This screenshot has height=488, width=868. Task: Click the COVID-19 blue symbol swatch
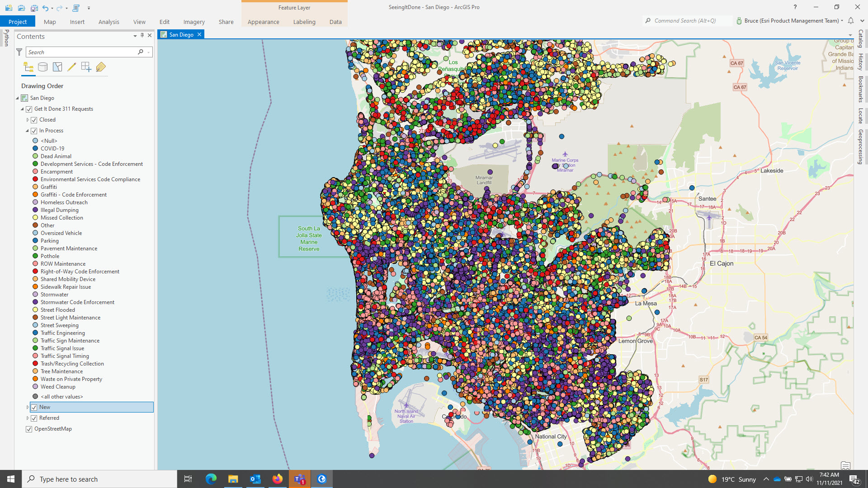(x=35, y=149)
